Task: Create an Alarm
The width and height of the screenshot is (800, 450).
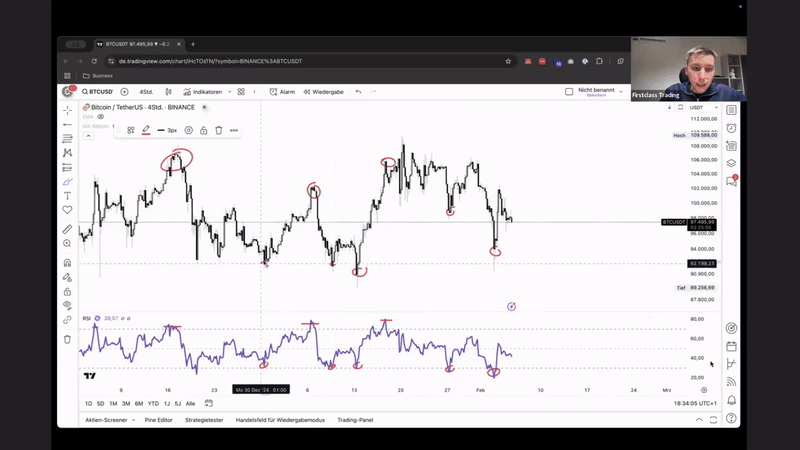Action: point(282,92)
